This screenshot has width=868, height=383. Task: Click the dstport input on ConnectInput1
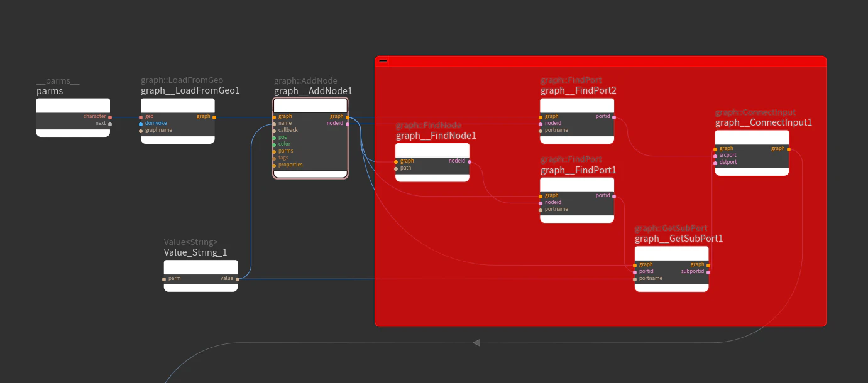pyautogui.click(x=715, y=163)
